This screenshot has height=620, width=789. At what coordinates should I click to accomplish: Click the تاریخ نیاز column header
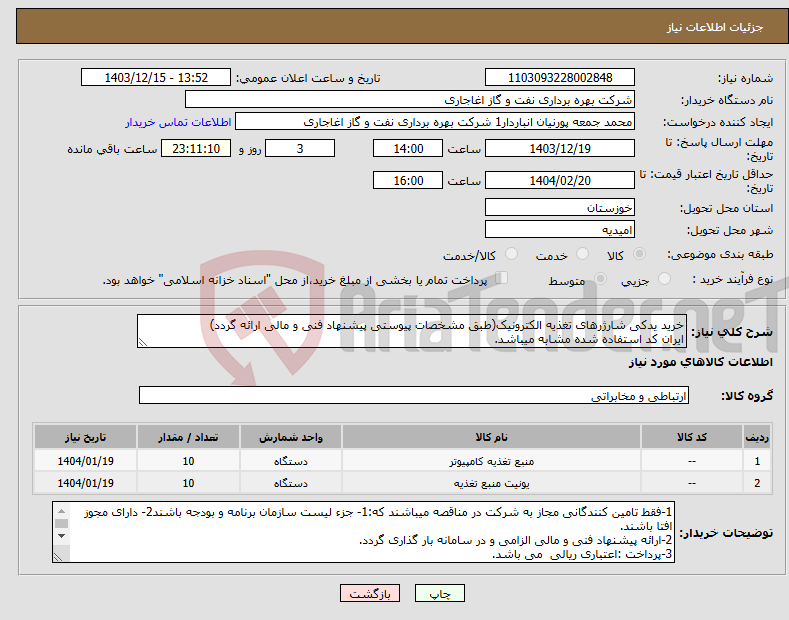pyautogui.click(x=85, y=437)
